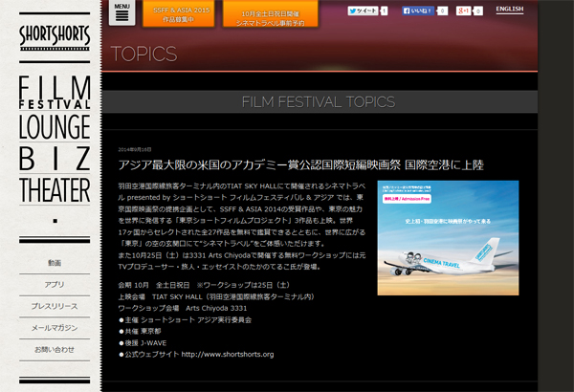574x392 pixels.
Task: Click the Cinema Travel airplane image
Action: [448, 238]
